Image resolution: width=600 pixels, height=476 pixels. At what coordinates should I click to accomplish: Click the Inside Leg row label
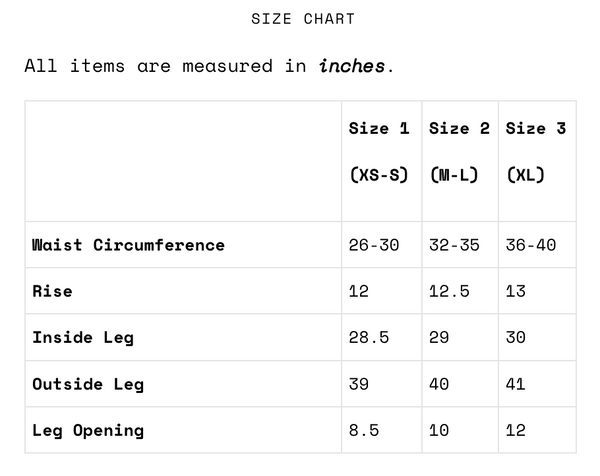(x=83, y=337)
